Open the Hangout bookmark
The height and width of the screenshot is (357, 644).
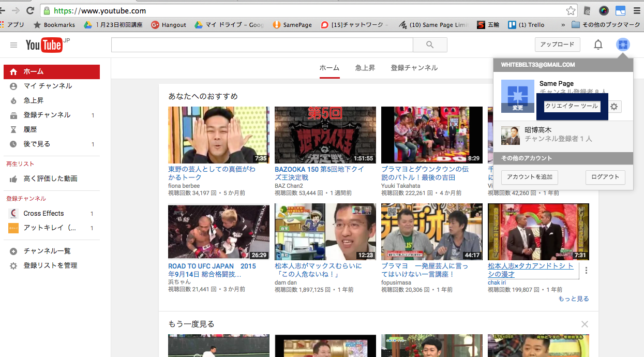(x=169, y=25)
